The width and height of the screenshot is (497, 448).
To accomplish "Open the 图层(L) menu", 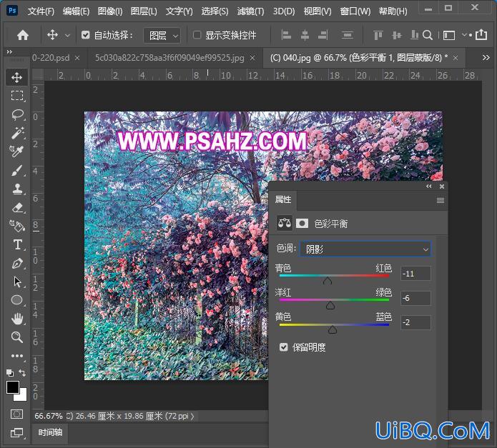I will point(144,11).
